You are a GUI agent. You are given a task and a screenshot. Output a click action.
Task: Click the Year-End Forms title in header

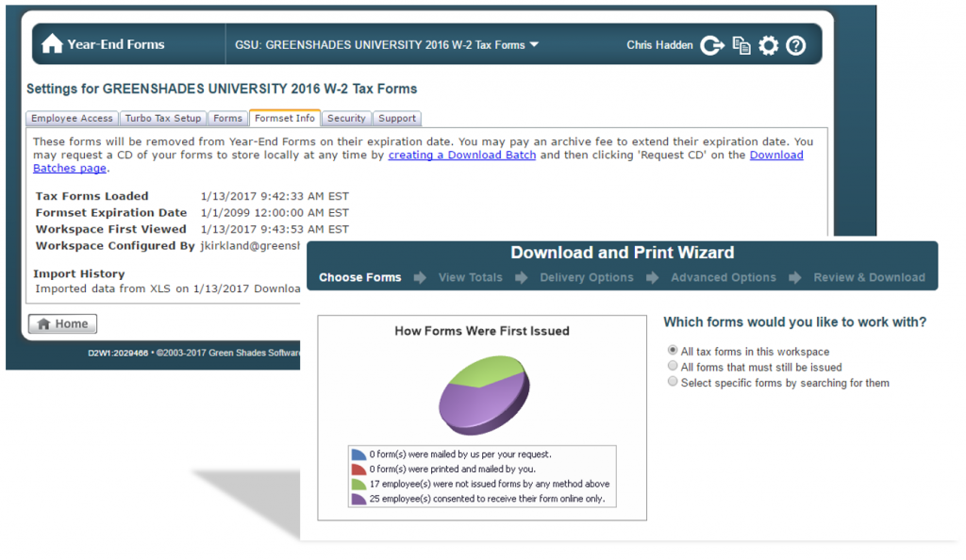[x=116, y=44]
